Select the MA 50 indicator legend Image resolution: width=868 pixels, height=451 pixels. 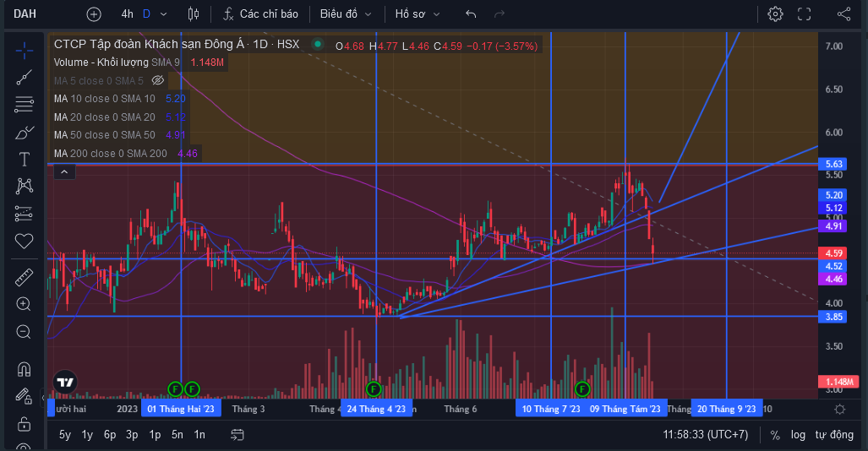coord(105,135)
